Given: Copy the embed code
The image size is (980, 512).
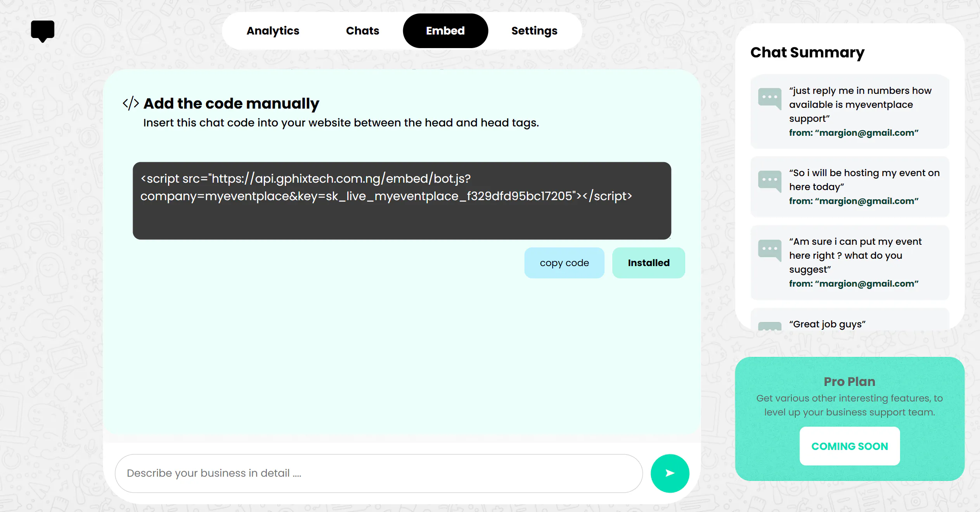Looking at the screenshot, I should click(x=564, y=263).
